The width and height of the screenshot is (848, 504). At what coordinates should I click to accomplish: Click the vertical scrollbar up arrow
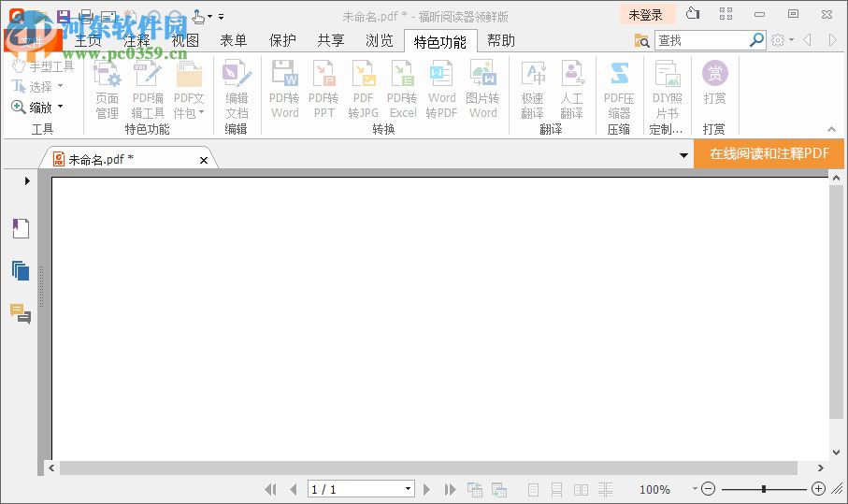836,178
